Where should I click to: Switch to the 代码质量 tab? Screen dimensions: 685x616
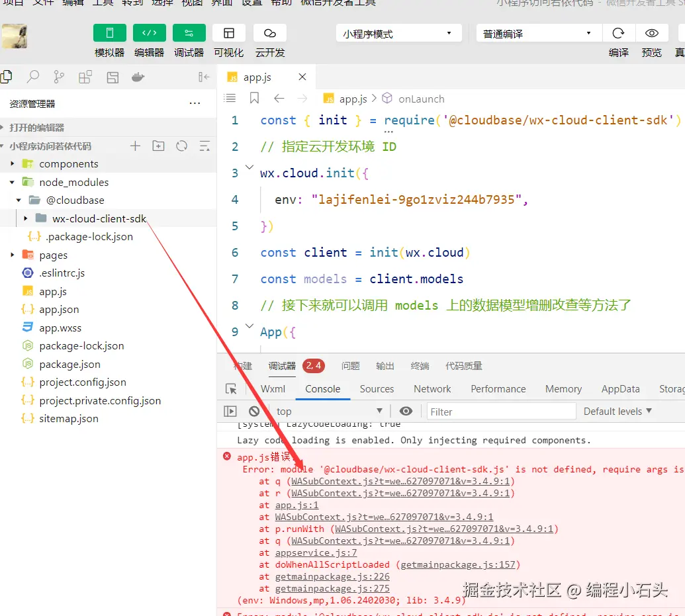463,366
